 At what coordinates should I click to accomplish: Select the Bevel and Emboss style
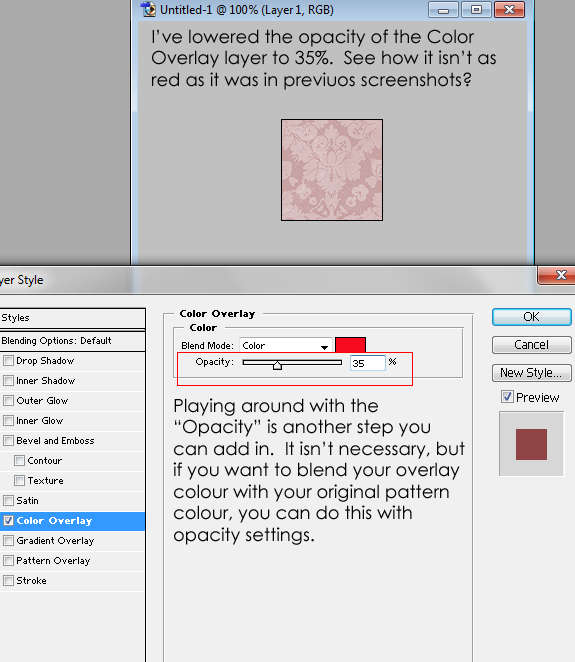[x=55, y=440]
